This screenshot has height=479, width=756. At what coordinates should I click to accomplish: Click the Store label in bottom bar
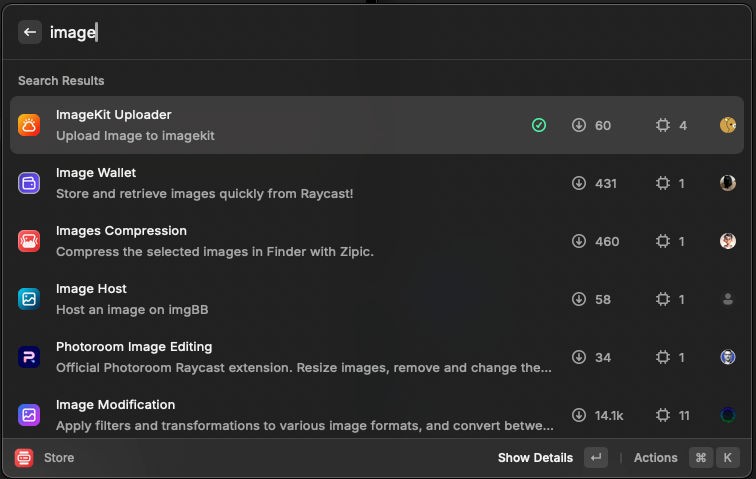point(59,457)
